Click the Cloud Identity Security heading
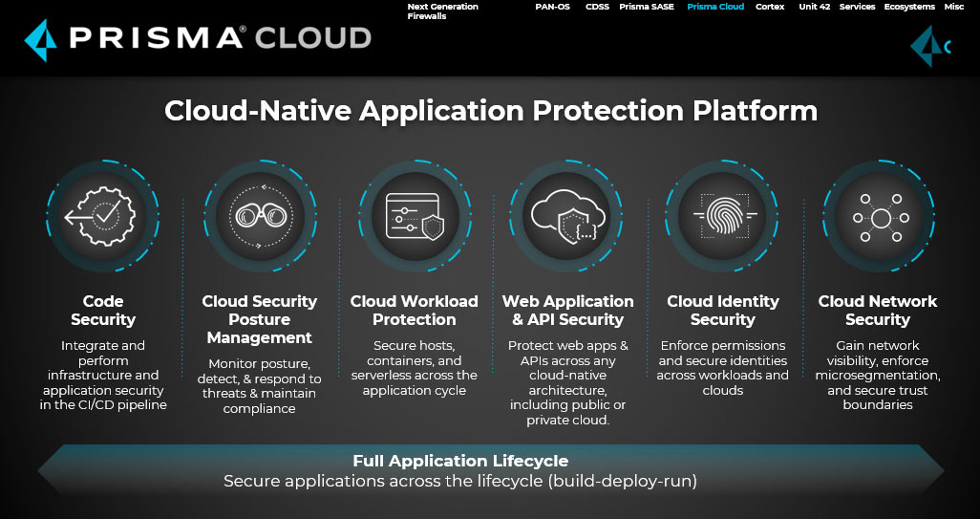Screen dimensions: 980x519 (x=722, y=310)
